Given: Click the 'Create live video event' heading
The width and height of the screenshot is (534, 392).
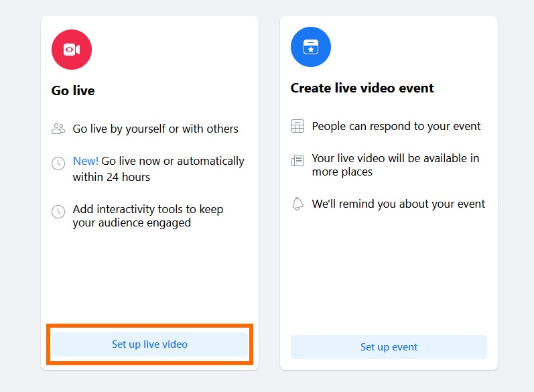Looking at the screenshot, I should tap(362, 88).
